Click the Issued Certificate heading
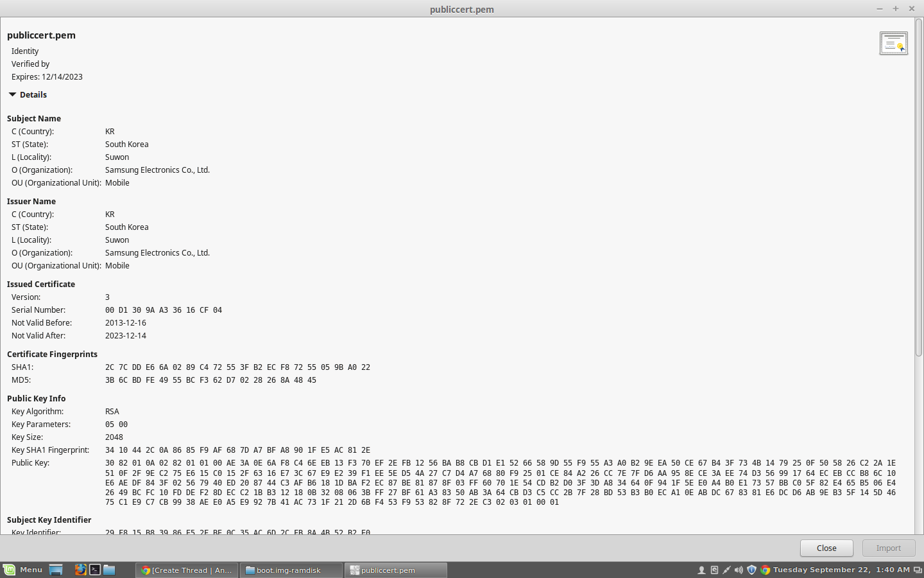The image size is (924, 578). 41,284
